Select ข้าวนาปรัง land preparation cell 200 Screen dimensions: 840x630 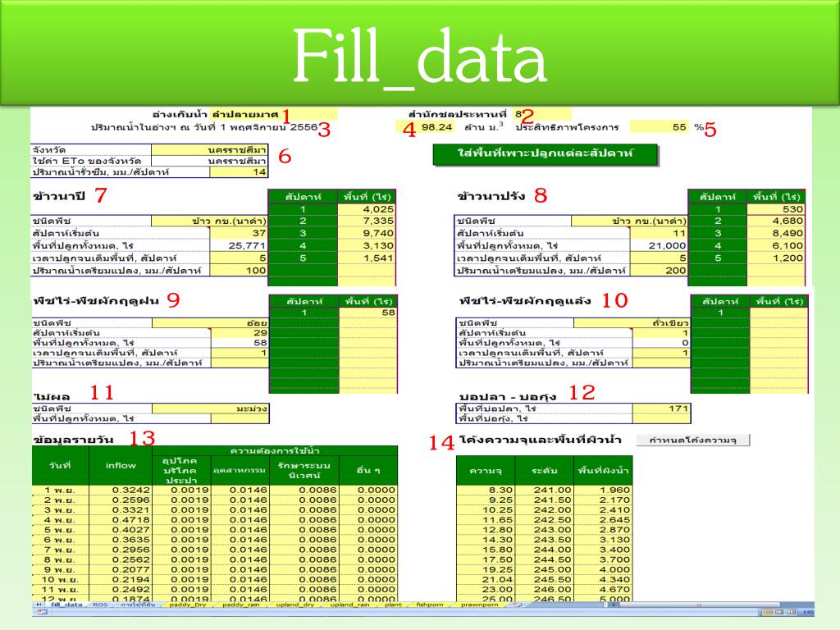[659, 270]
